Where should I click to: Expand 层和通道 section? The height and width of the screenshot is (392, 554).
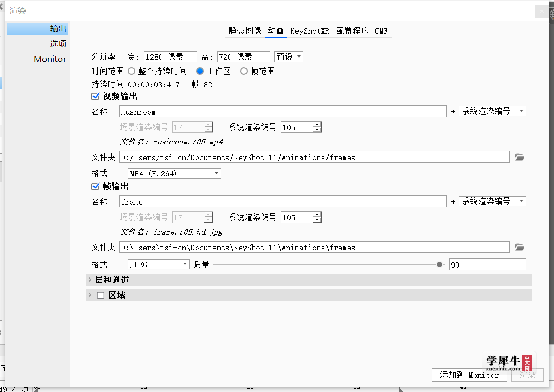coord(90,280)
